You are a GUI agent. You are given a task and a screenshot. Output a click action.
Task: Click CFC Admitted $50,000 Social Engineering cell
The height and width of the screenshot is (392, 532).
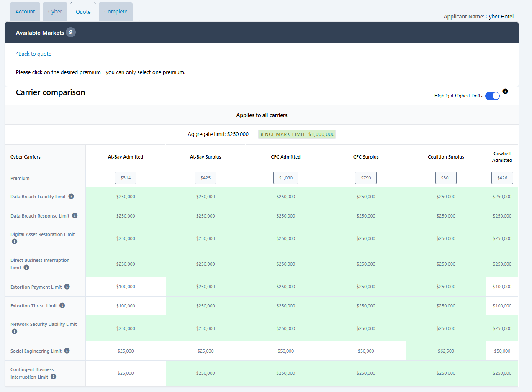coord(285,351)
